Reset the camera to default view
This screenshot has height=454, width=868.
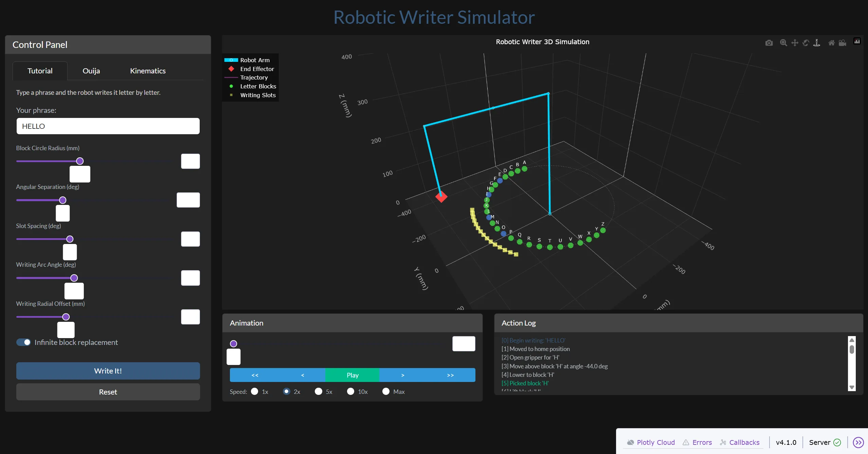pyautogui.click(x=831, y=42)
